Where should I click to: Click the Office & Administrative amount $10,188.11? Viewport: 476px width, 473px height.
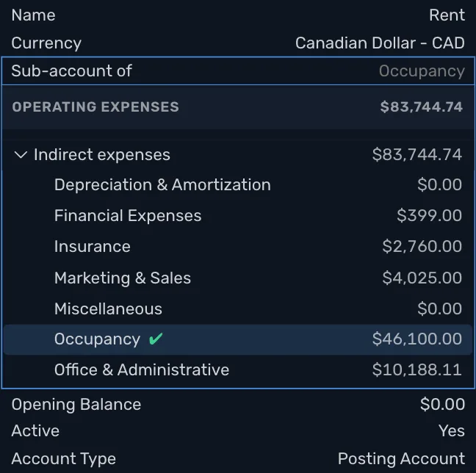coord(417,369)
